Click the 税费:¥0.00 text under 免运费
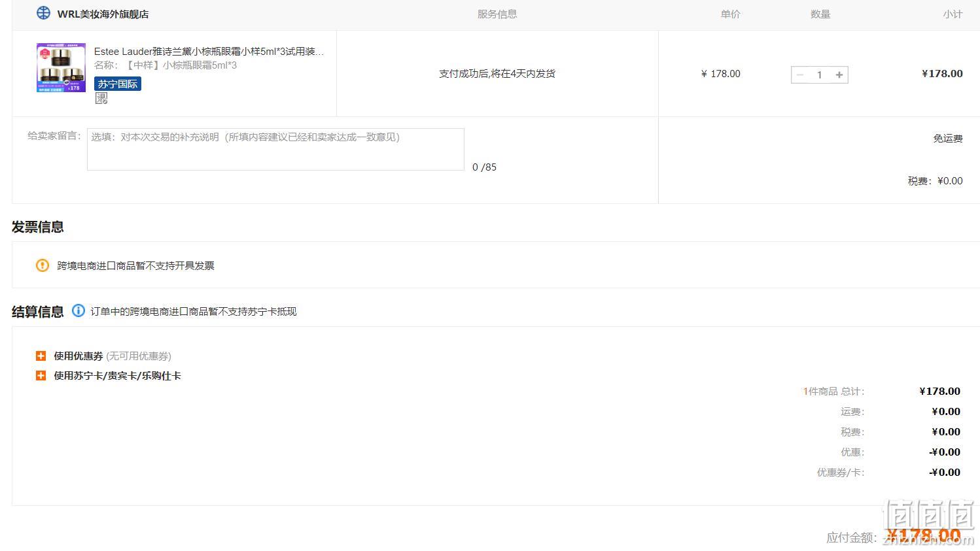Image resolution: width=980 pixels, height=551 pixels. click(x=935, y=181)
